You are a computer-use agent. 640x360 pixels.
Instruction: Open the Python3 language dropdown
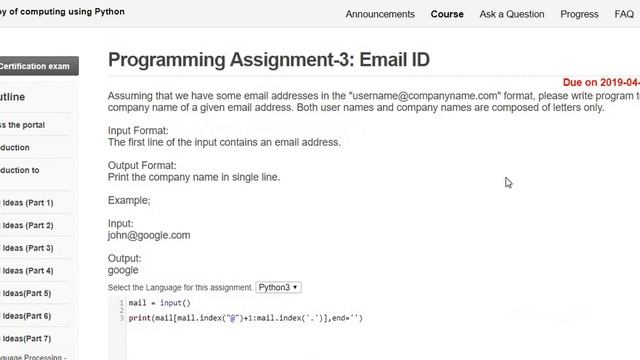click(278, 287)
